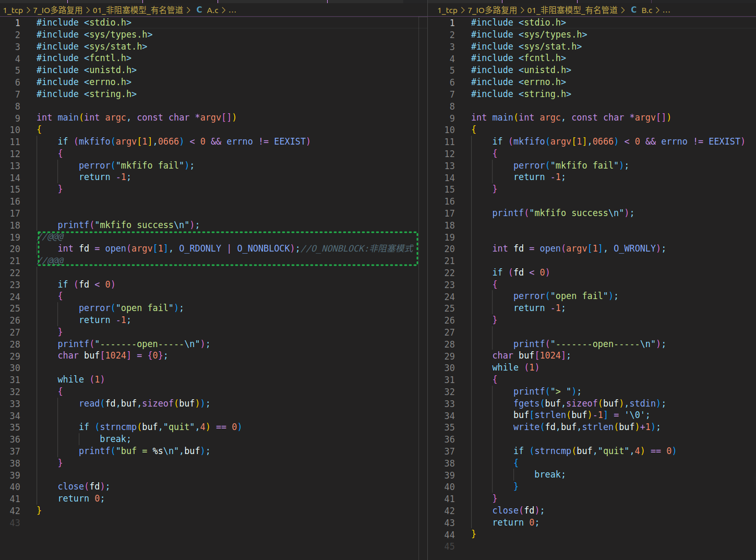756x560 pixels.
Task: Click 'if (fd < 0)' in B.c
Action: point(521,272)
